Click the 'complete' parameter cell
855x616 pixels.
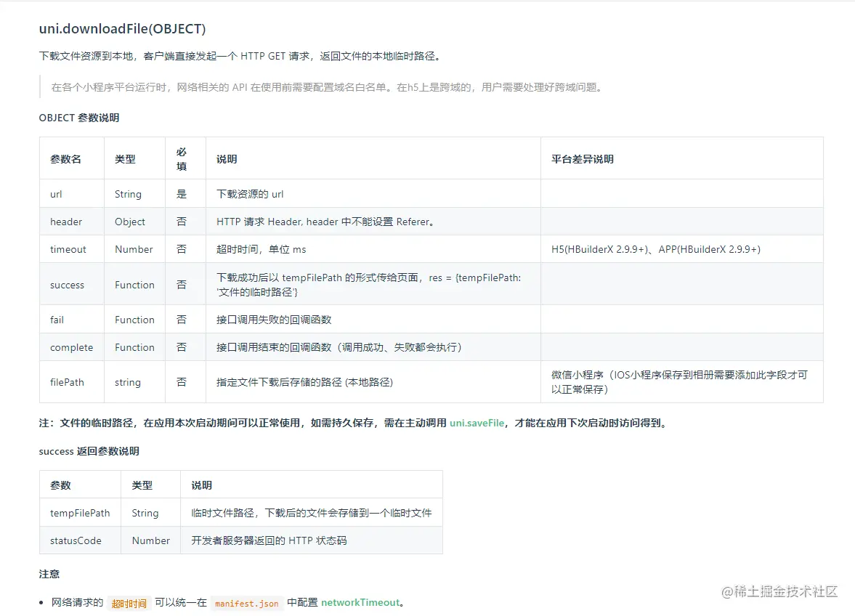71,347
